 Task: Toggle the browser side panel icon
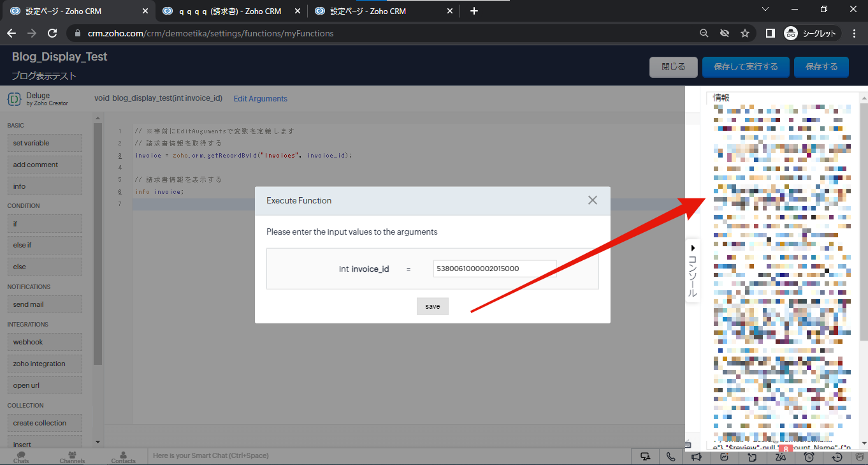(x=770, y=33)
